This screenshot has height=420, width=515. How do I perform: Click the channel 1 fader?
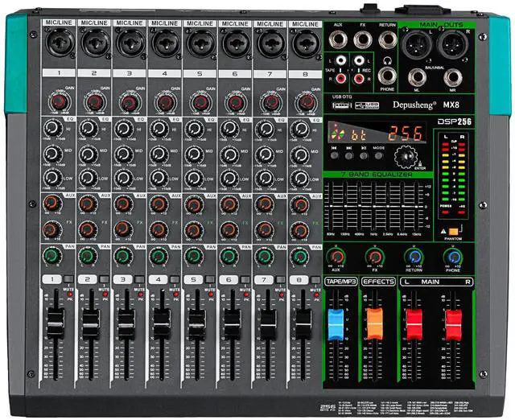(56, 323)
